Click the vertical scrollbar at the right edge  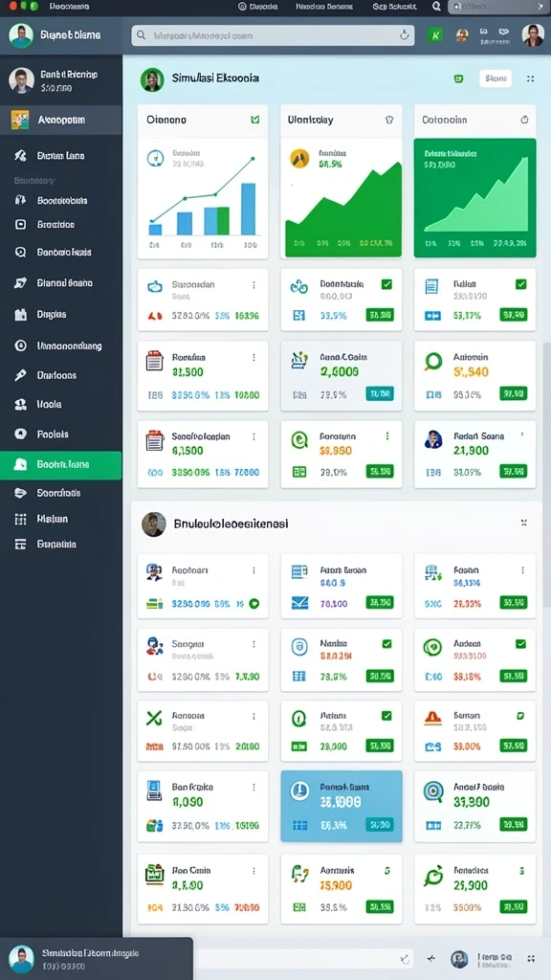pos(547,475)
